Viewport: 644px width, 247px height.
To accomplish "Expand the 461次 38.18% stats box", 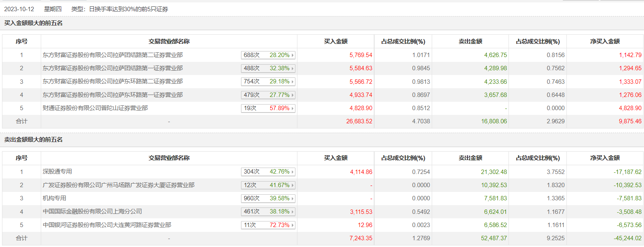I will [268, 211].
